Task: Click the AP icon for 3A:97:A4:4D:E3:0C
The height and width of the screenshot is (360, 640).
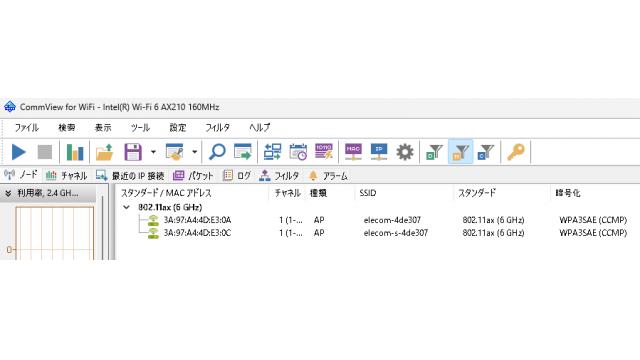Action: (x=153, y=233)
